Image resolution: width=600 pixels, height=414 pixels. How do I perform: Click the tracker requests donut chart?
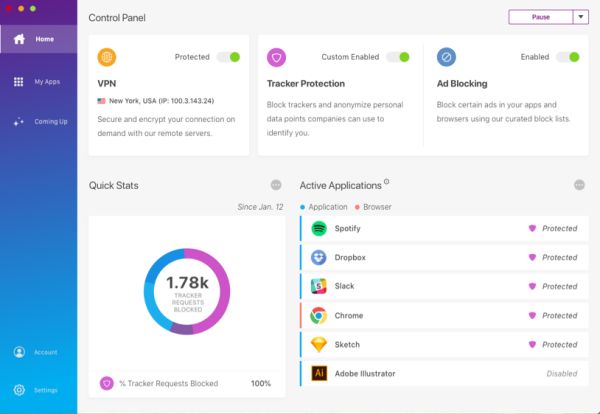pyautogui.click(x=187, y=292)
